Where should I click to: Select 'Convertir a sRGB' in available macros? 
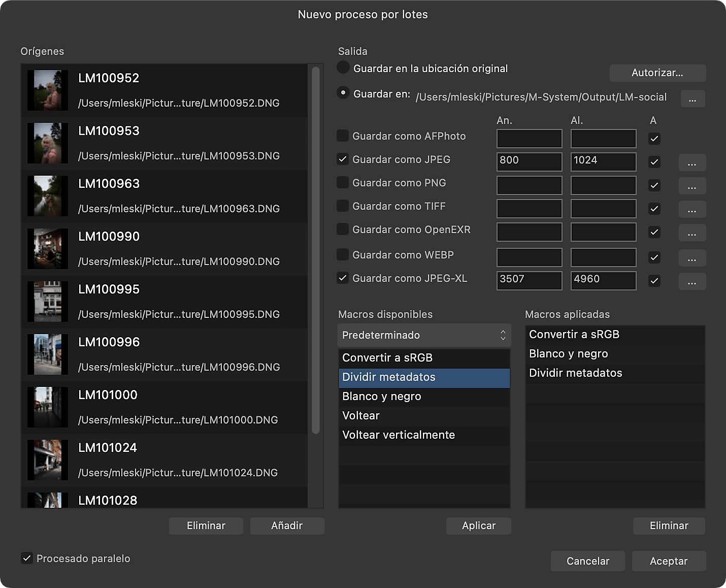click(x=424, y=357)
